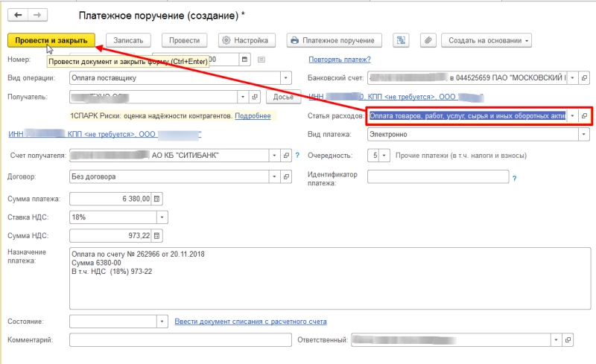Open calculator for Сумма НДС field
Screen dimensions: 596x364
click(156, 236)
